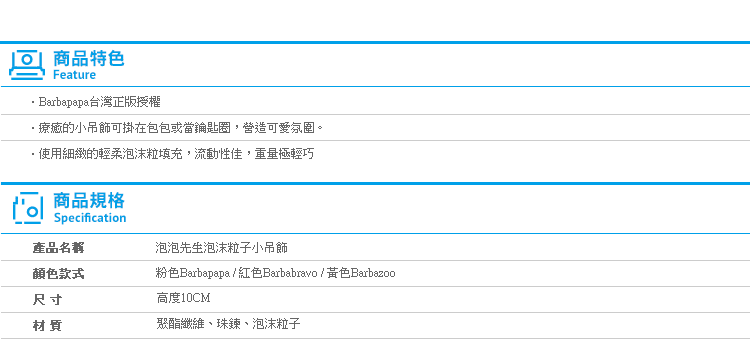Select the 粉色Barbapapa color option text
750x364 pixels.
192,274
